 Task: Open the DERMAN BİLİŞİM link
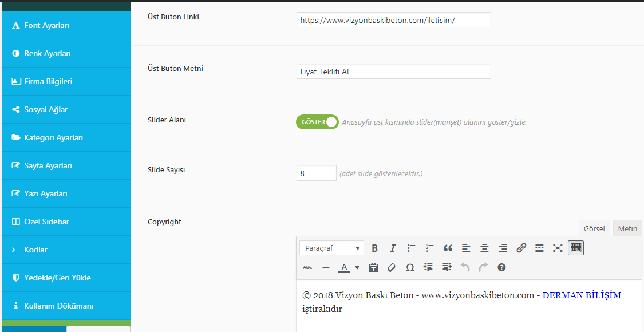[x=581, y=295]
